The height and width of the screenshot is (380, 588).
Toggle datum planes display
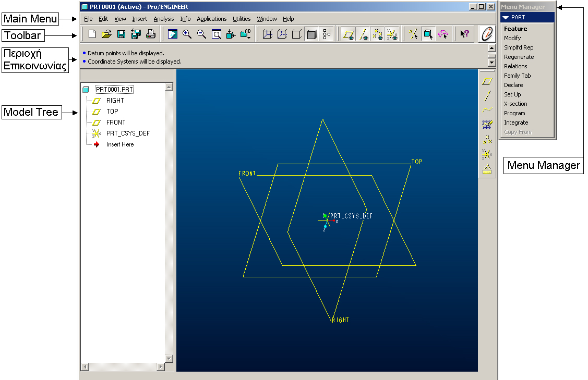click(349, 34)
